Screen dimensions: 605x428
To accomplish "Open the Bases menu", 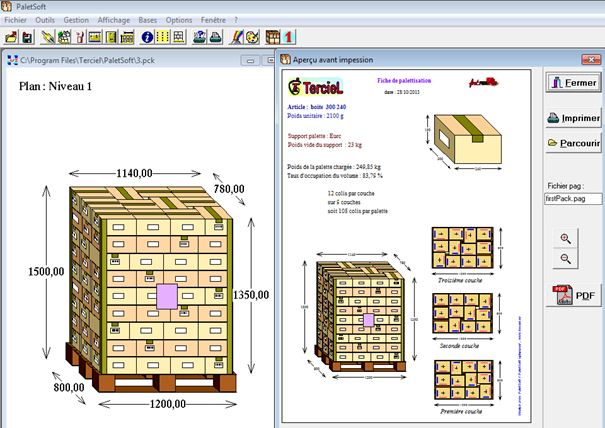I will pyautogui.click(x=148, y=20).
